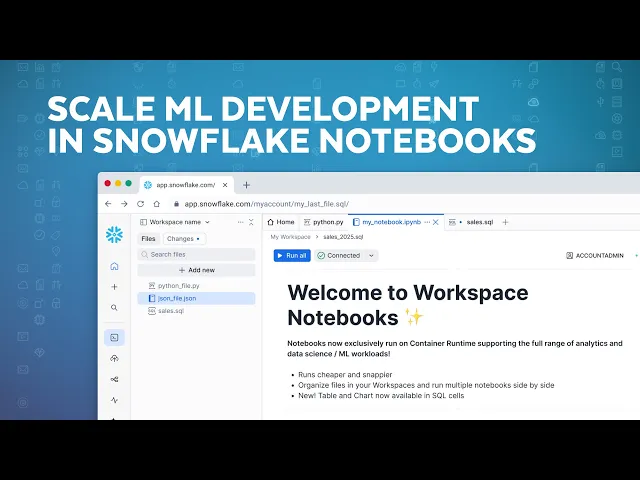
Task: Expand the Workspace name dropdown
Action: 207,222
